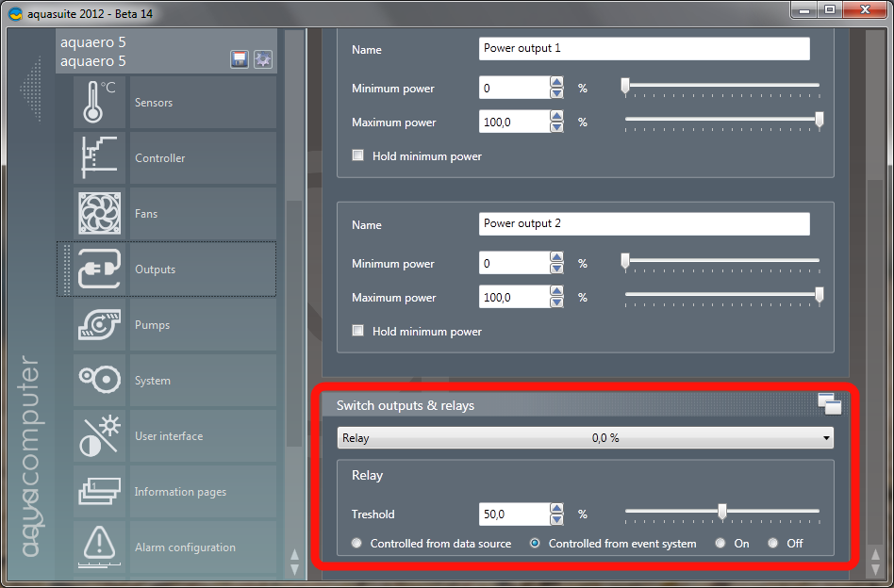Click Power output 2 maximum power value field
This screenshot has width=894, height=588.
(x=515, y=297)
